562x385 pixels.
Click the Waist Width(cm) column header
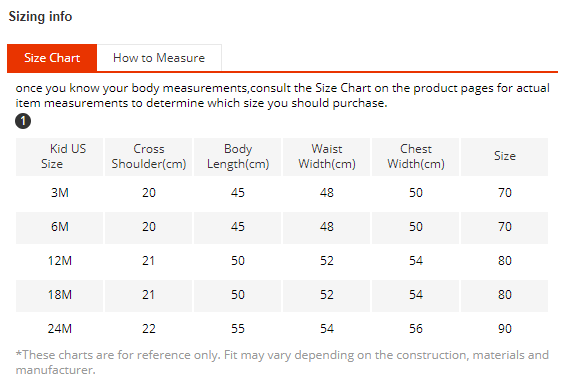click(x=327, y=157)
